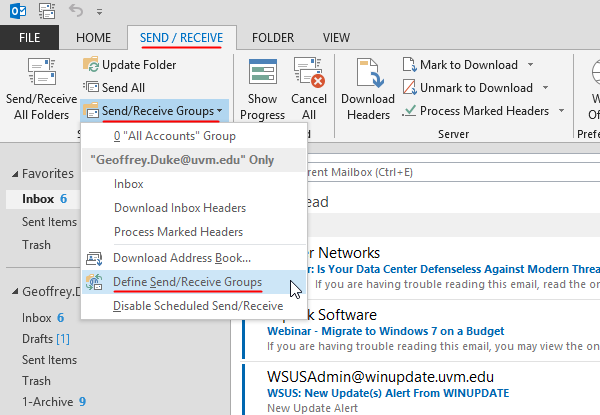Click the Outlook application icon
Viewport: 600px width, 415px height.
click(18, 11)
